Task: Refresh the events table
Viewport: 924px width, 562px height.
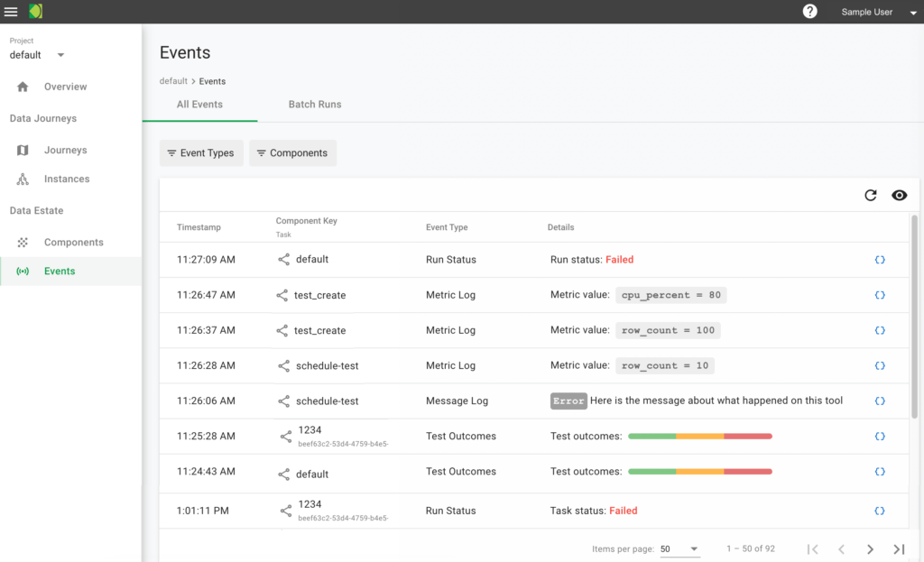Action: click(870, 195)
